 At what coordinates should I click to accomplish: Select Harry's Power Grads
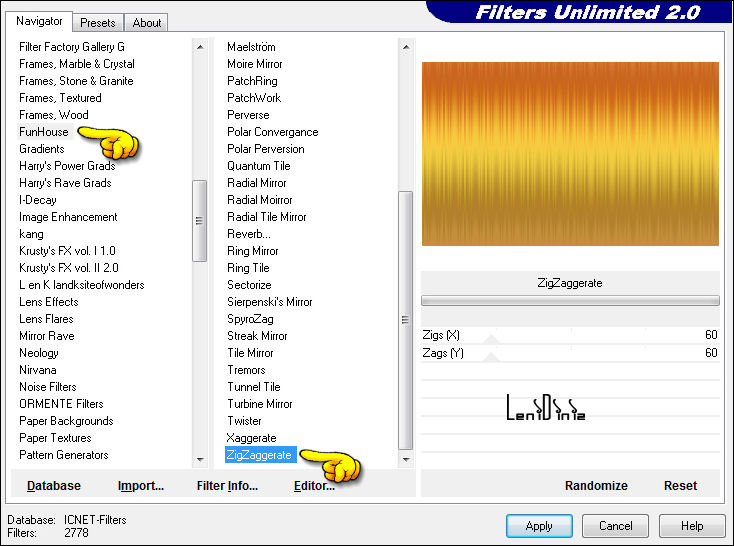67,166
